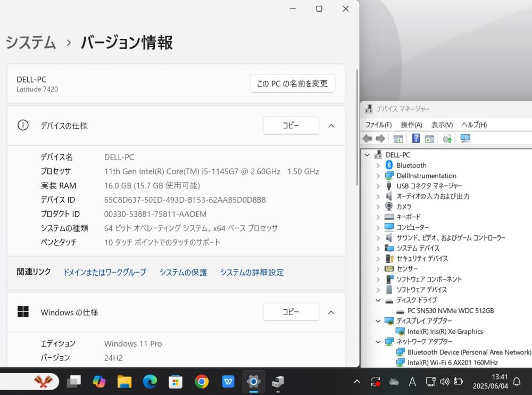Screen dimensions: 532x395
Task: Open the blue W app on taskbar
Action: click(228, 382)
